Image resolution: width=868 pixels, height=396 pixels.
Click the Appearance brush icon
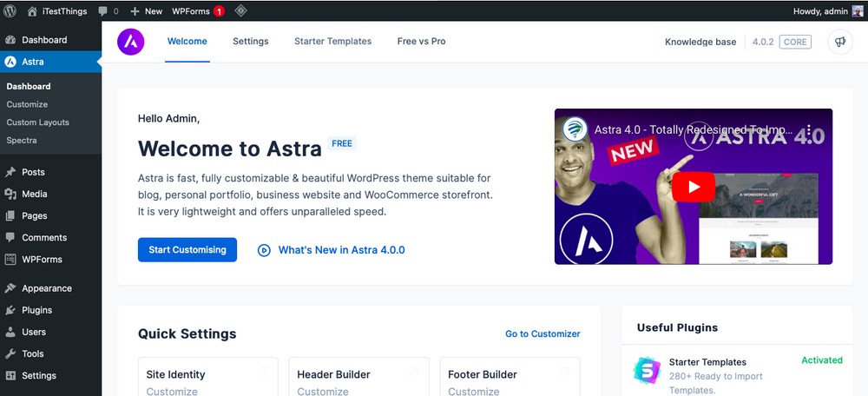(10, 288)
